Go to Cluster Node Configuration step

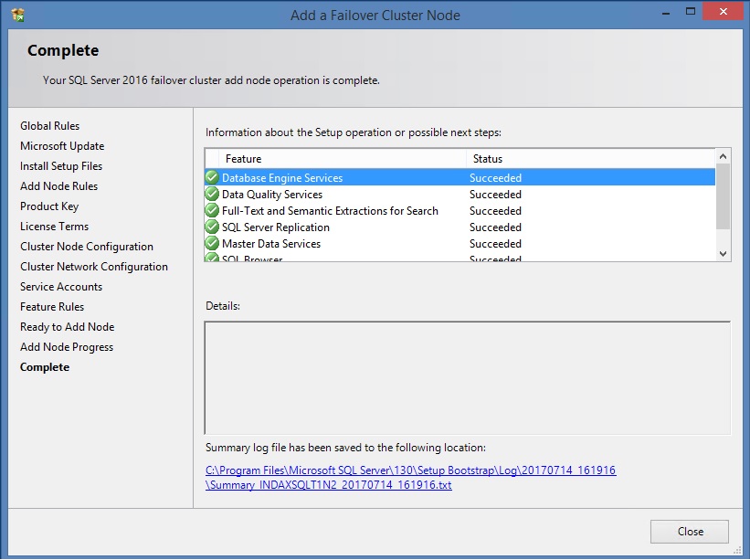click(87, 247)
